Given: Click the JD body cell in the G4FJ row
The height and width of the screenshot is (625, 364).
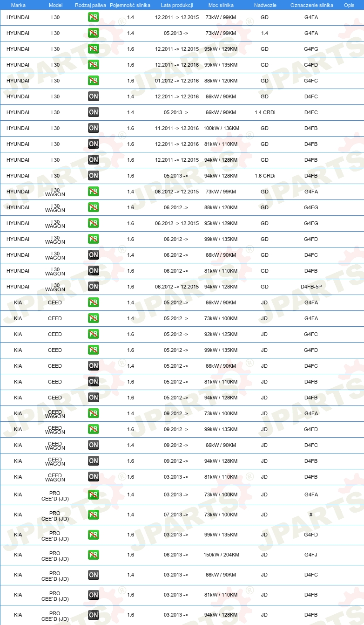Looking at the screenshot, I should point(264,555).
